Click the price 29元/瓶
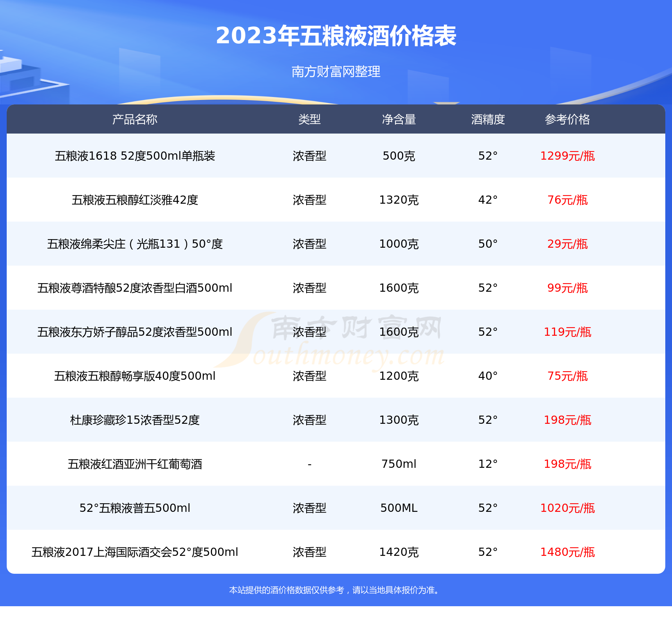Image resolution: width=672 pixels, height=623 pixels. coord(567,244)
